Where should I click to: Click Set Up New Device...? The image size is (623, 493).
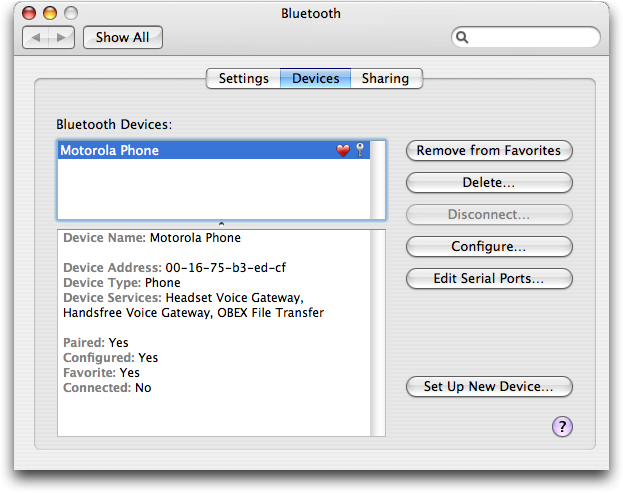pyautogui.click(x=489, y=387)
